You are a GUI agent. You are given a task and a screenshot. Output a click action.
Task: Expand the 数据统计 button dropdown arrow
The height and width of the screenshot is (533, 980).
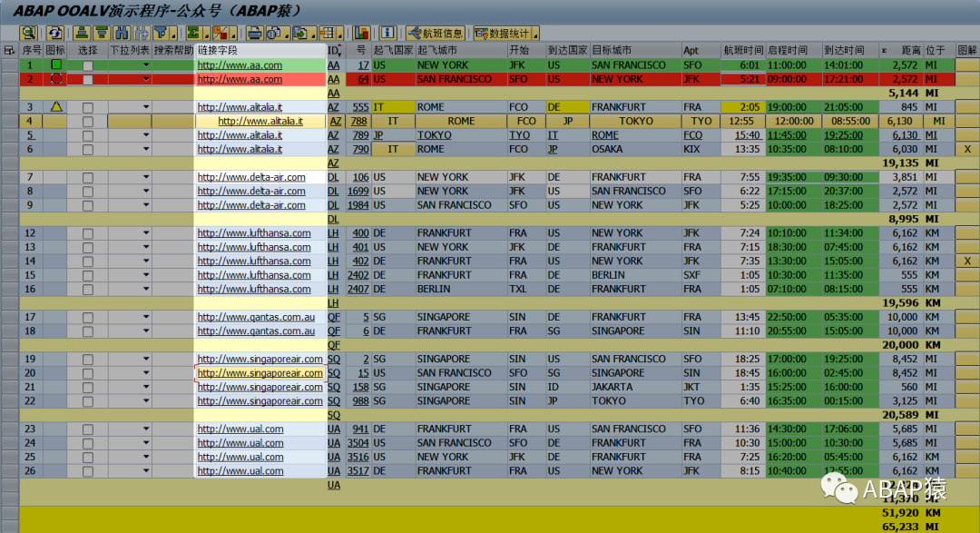pyautogui.click(x=535, y=35)
